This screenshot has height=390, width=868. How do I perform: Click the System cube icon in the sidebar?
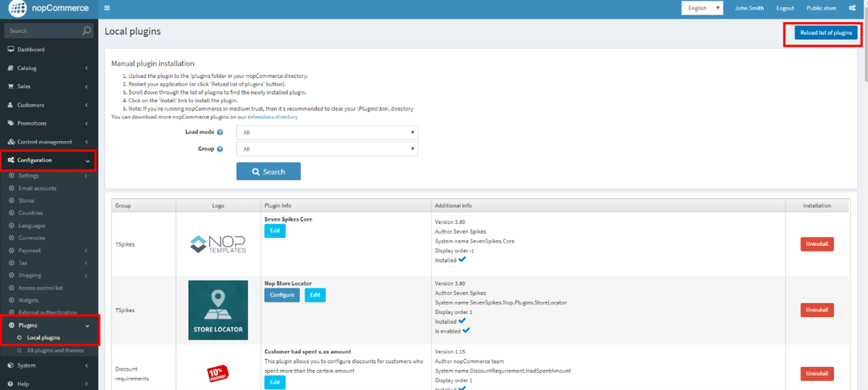coord(10,366)
